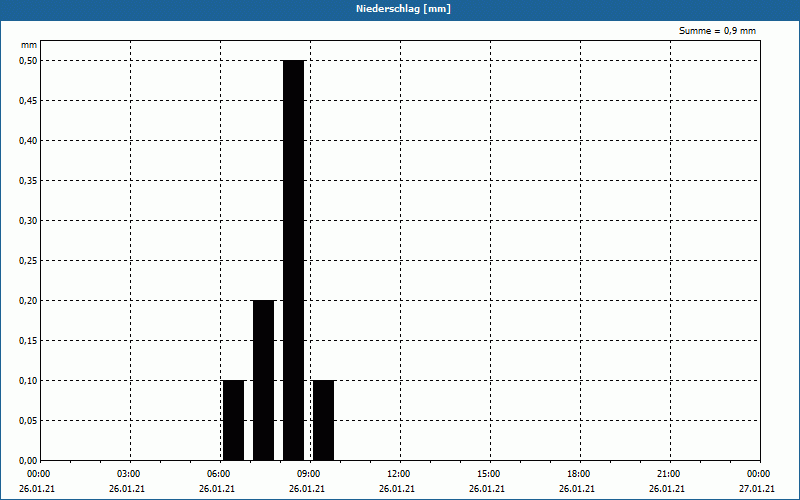800x500 pixels.
Task: Click the "00:00" label at the axis start
Action: (39, 474)
